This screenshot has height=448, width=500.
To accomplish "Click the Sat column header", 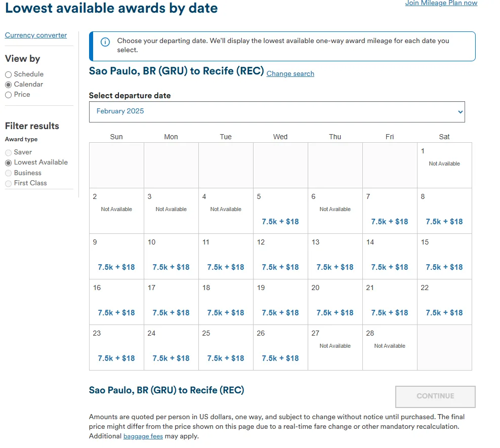I will point(444,137).
